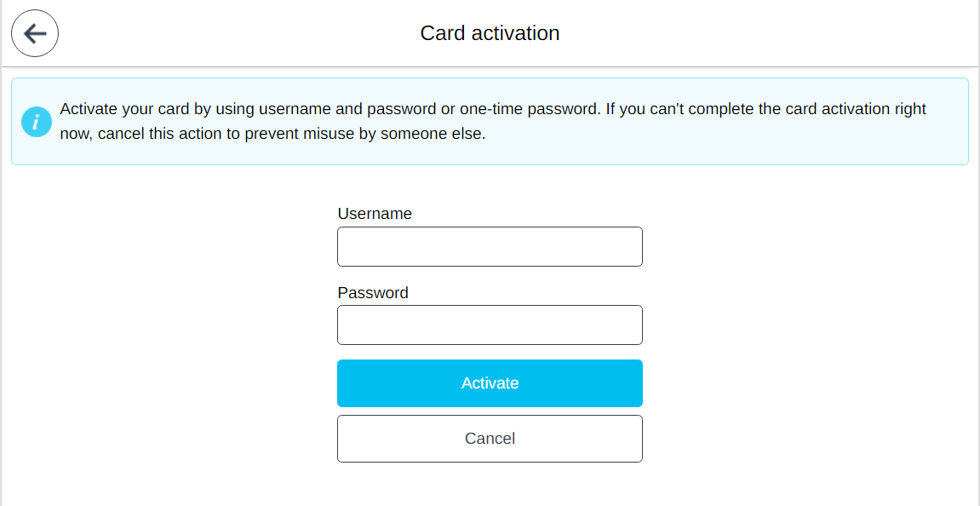
Task: Place cursor in the box under Username
Action: [490, 246]
